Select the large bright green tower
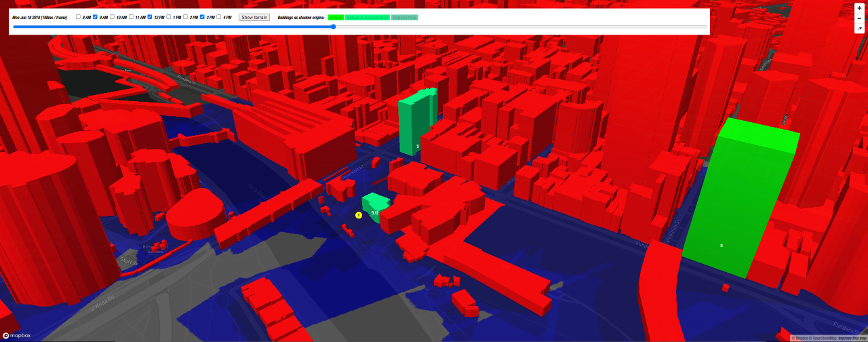868x342 pixels. coord(739,197)
